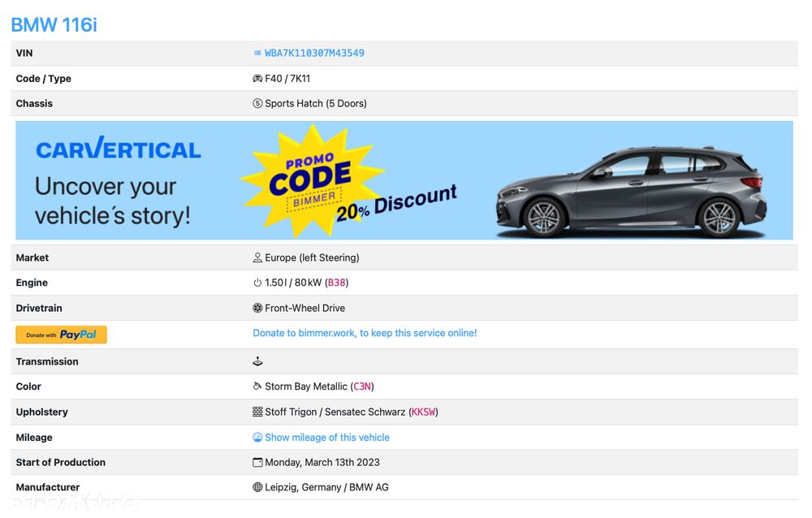Click the PROMO CODE BIMMER starburst badge

(x=312, y=180)
